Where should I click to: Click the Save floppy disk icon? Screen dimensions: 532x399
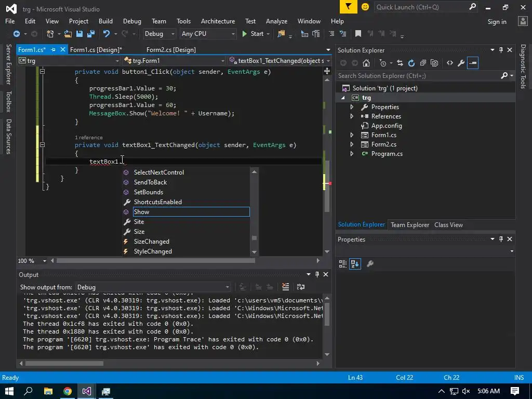(x=79, y=34)
